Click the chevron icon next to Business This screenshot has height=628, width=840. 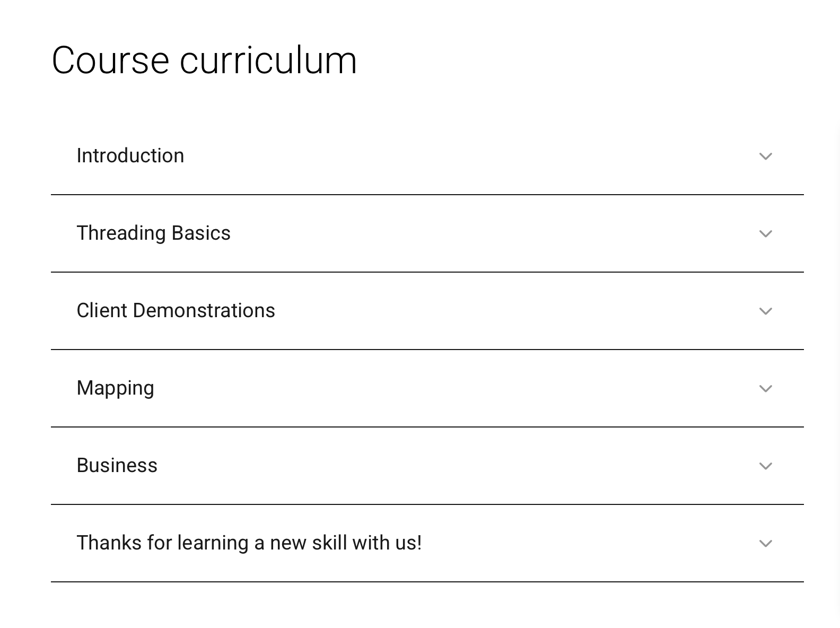click(x=765, y=466)
